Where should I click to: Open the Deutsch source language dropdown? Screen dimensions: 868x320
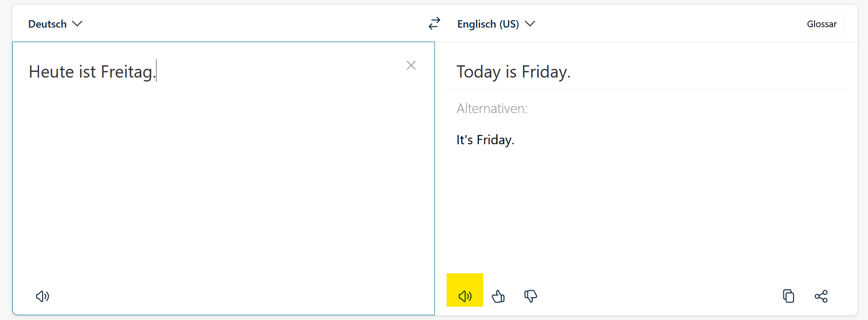pyautogui.click(x=55, y=24)
